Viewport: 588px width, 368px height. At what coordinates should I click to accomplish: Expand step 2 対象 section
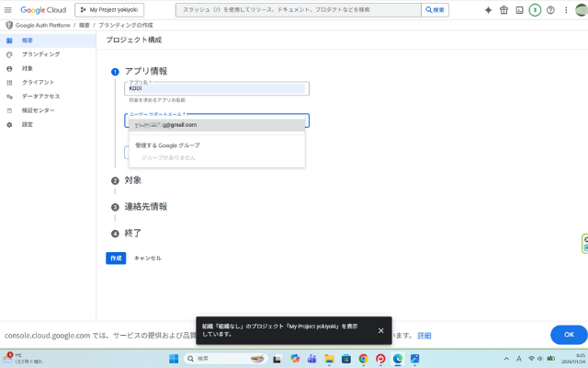point(132,181)
